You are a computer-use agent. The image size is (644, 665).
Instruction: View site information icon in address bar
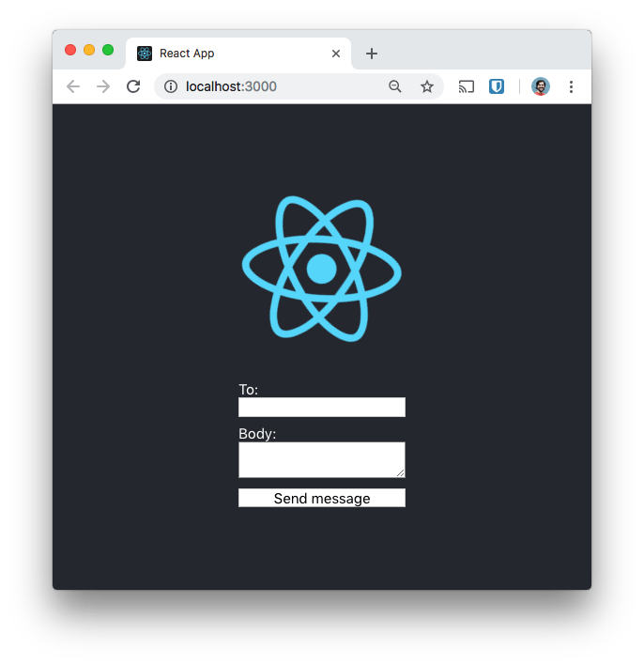(171, 86)
